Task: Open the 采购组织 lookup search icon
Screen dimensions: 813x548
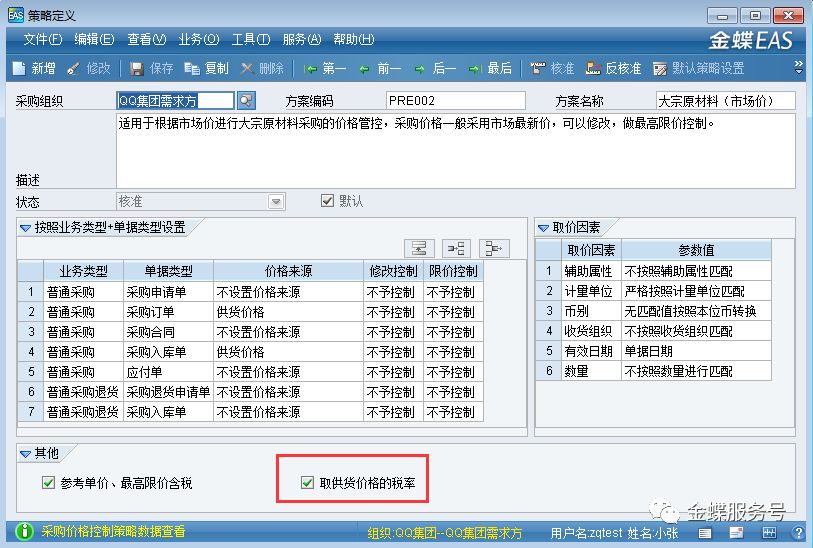Action: [246, 101]
